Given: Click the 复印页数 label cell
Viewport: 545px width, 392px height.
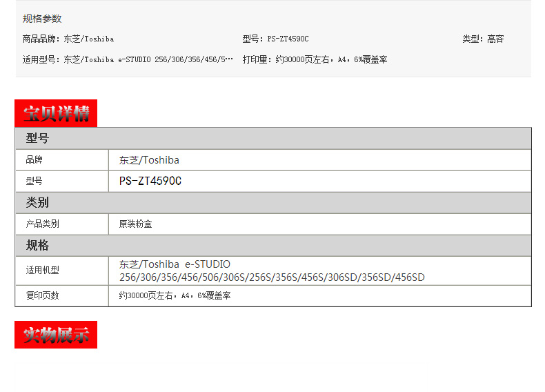Looking at the screenshot, I should (62, 296).
